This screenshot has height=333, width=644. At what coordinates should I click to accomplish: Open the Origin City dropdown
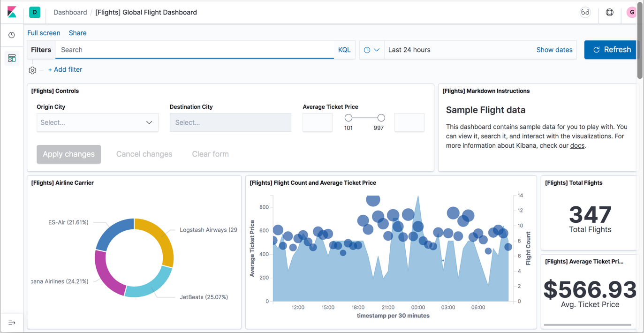click(97, 122)
